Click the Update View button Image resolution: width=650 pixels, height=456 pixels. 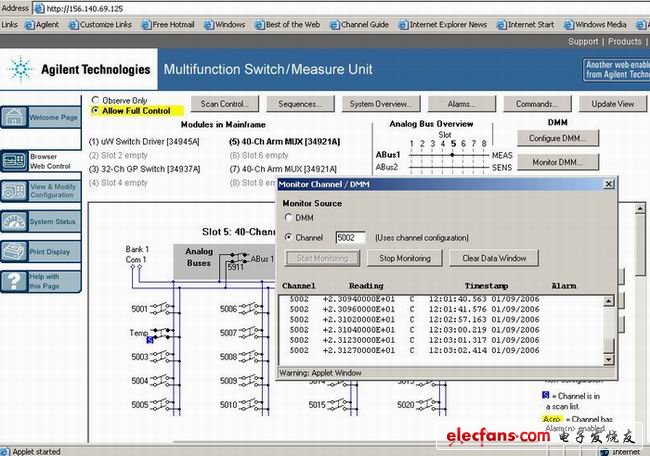[613, 104]
